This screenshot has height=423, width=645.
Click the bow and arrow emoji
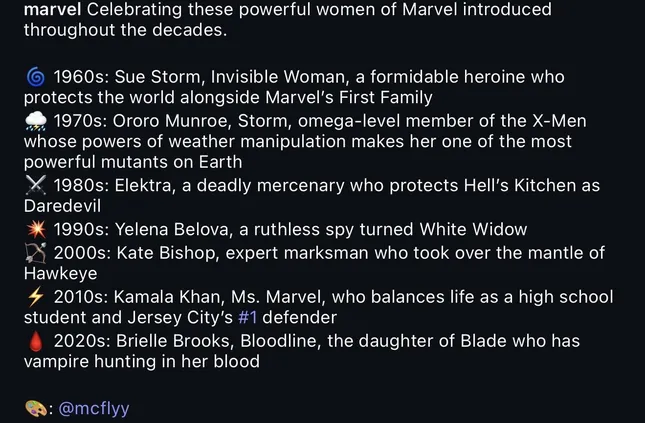coord(33,252)
